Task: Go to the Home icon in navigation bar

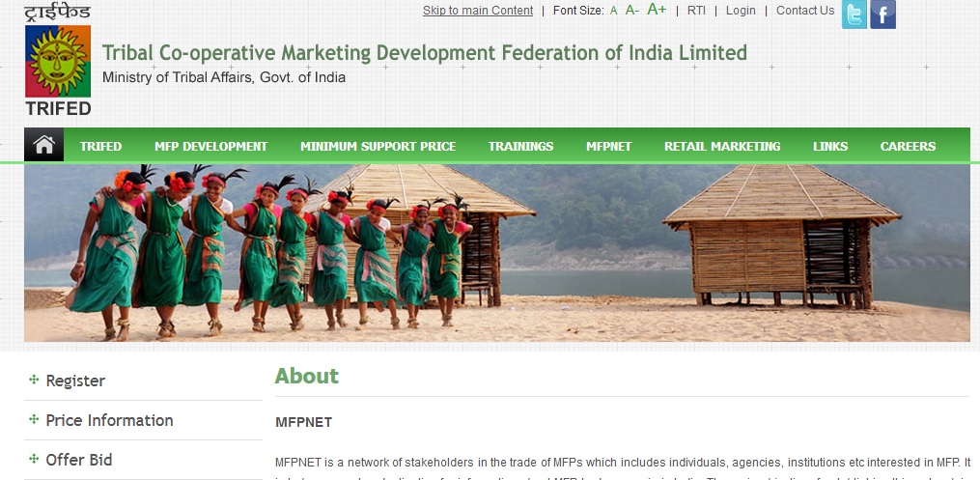Action: pos(43,145)
